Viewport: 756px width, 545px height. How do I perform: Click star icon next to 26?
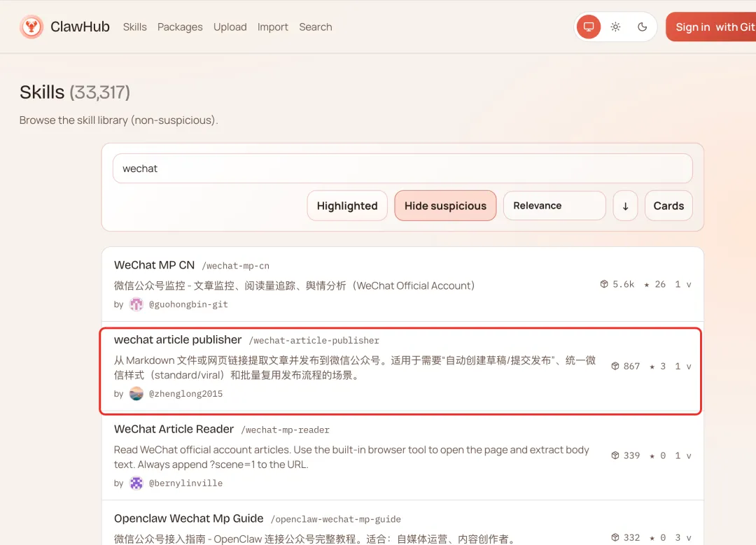[647, 285]
